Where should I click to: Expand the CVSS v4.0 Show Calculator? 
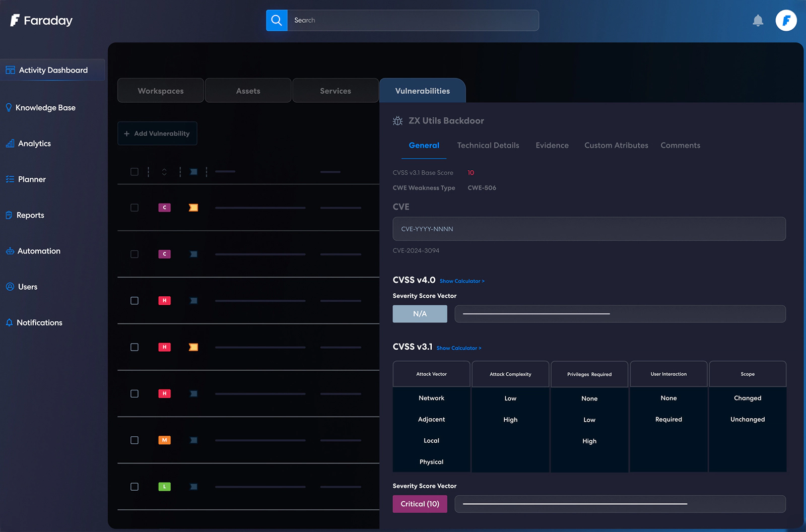pyautogui.click(x=461, y=281)
